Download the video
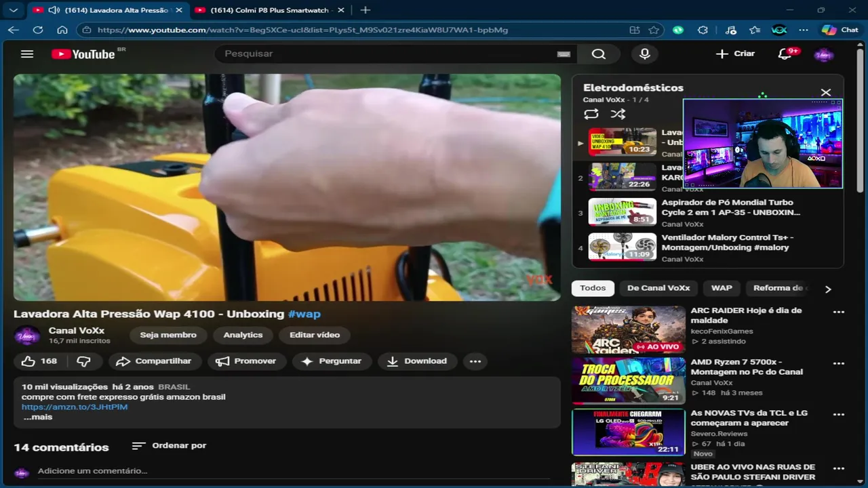Screen dimensions: 868x488 point(417,361)
